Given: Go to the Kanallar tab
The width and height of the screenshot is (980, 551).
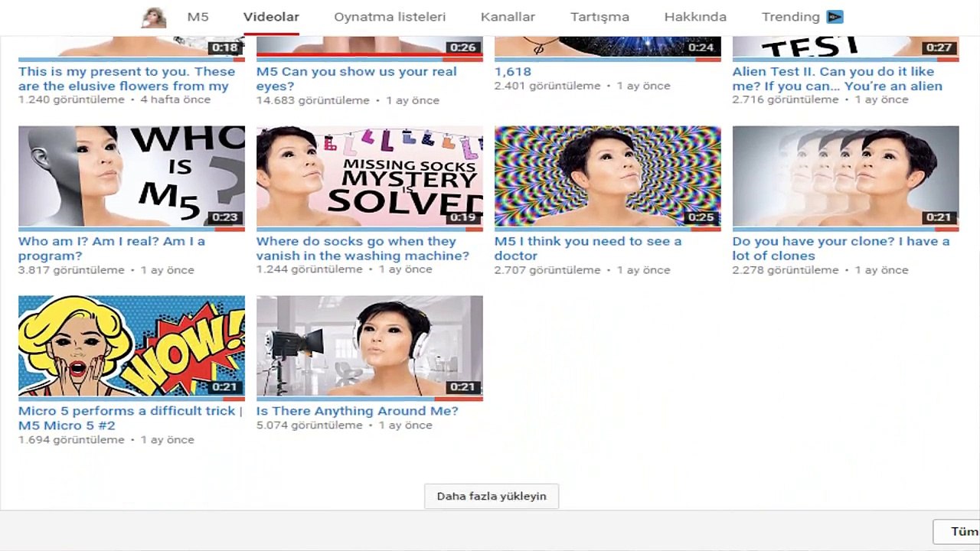Looking at the screenshot, I should (508, 17).
